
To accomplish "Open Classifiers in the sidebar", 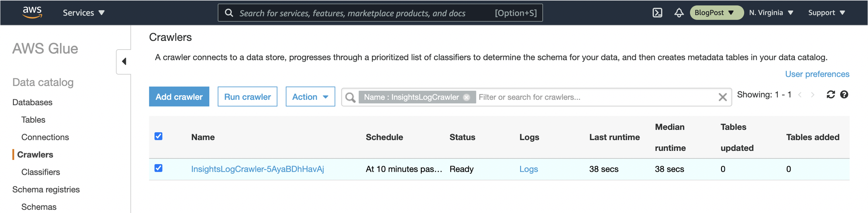I will 40,172.
